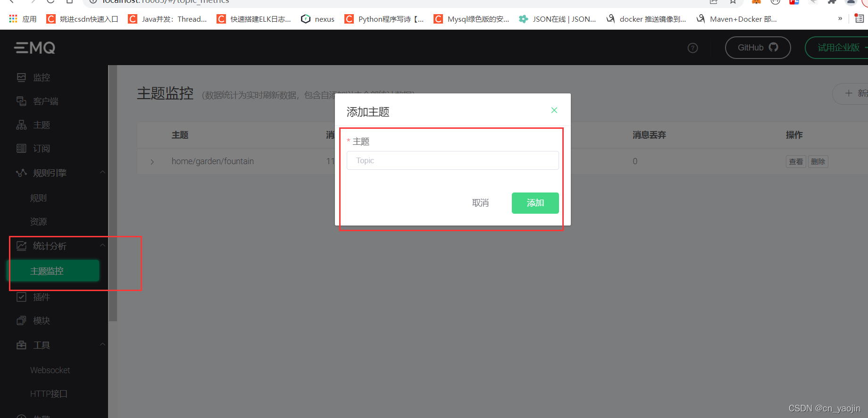Image resolution: width=868 pixels, height=418 pixels.
Task: Select the 主题监控 sidebar item
Action: pos(53,271)
